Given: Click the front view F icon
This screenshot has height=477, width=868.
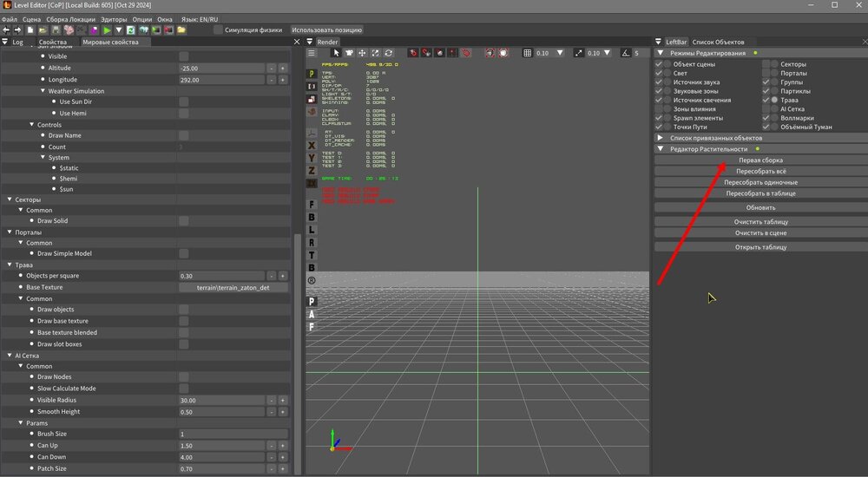Looking at the screenshot, I should (x=312, y=205).
